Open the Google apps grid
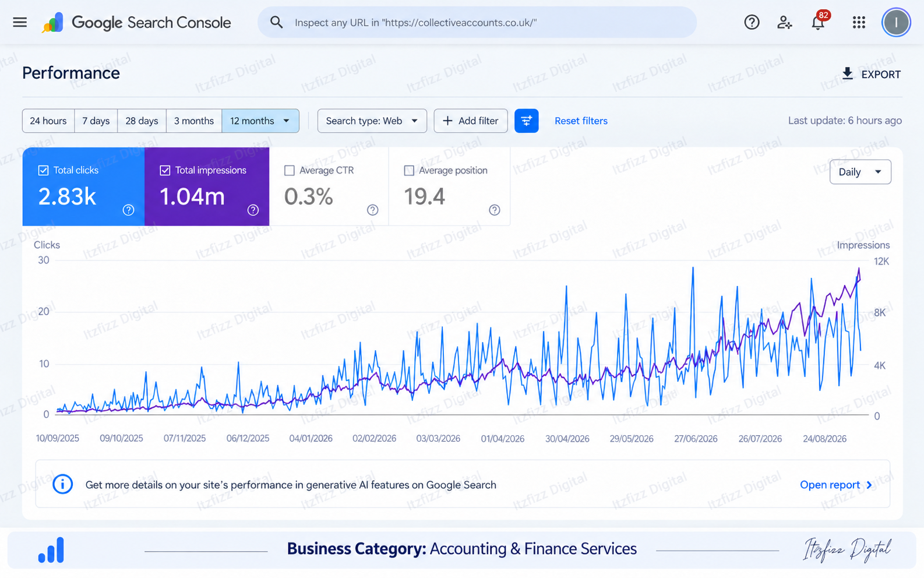This screenshot has height=578, width=924. pos(859,23)
